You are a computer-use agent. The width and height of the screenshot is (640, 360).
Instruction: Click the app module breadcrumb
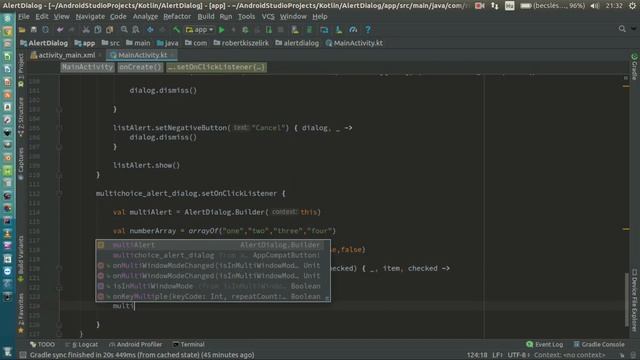[84, 43]
